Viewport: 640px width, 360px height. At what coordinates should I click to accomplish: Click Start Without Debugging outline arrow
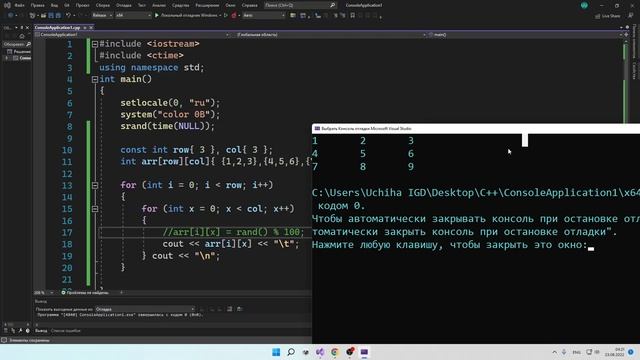point(225,16)
